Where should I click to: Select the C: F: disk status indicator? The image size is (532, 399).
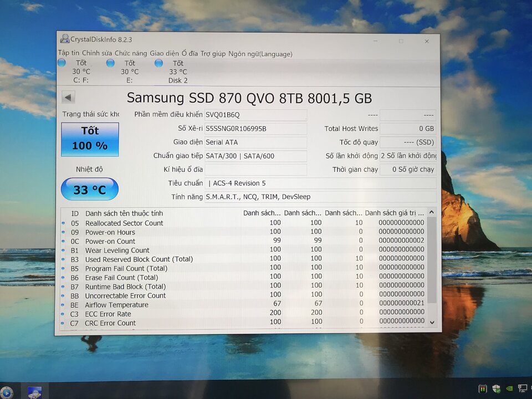pyautogui.click(x=62, y=63)
